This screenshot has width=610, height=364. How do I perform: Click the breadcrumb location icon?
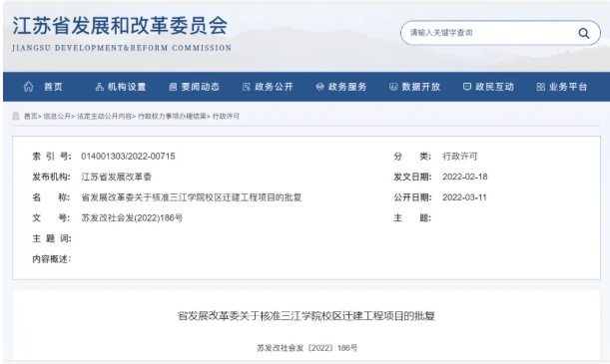[x=16, y=116]
